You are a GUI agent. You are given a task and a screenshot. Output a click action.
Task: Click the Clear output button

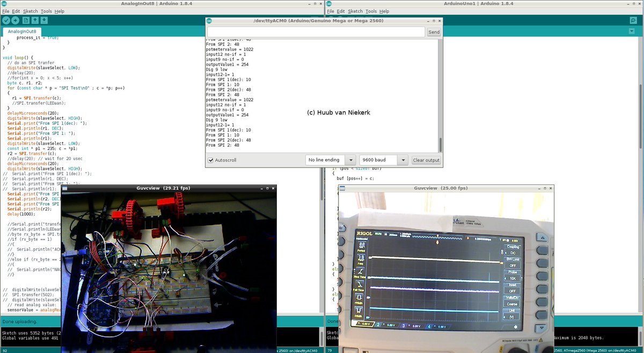coord(426,160)
